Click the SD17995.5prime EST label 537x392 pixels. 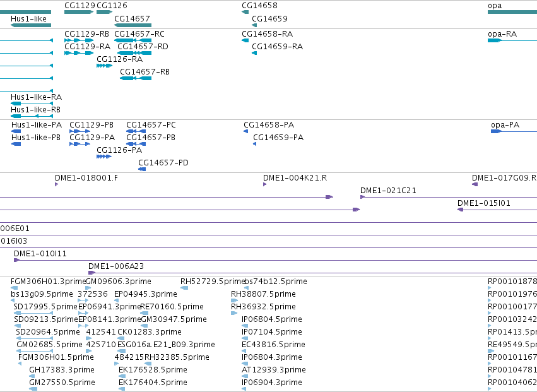[45, 307]
